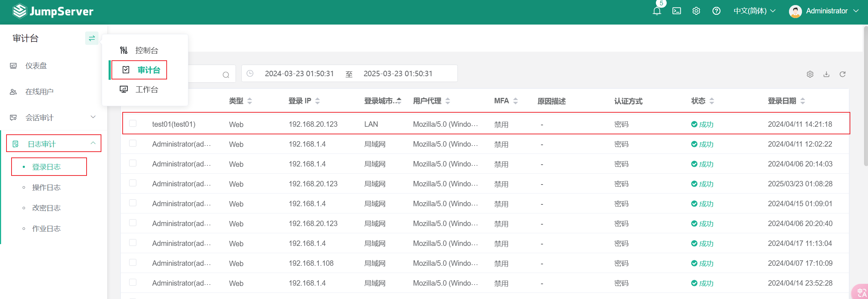Open the web terminal icon
Image resolution: width=868 pixels, height=299 pixels.
[x=676, y=11]
